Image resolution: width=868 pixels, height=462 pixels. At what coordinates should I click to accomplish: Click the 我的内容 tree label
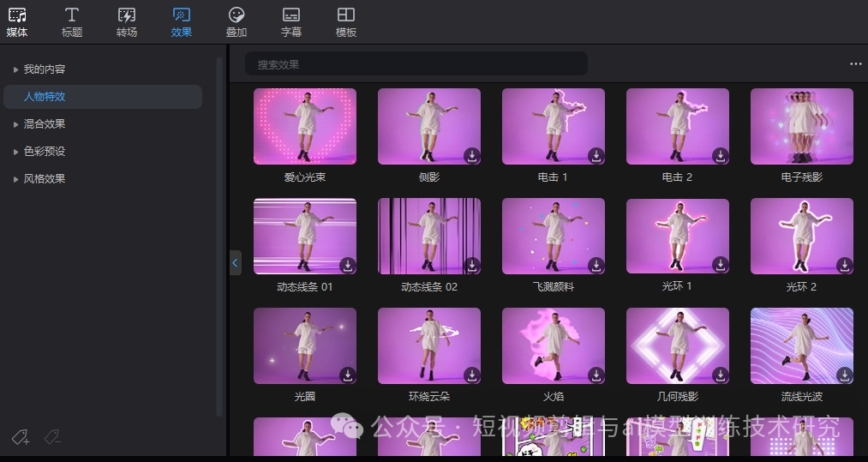(45, 69)
